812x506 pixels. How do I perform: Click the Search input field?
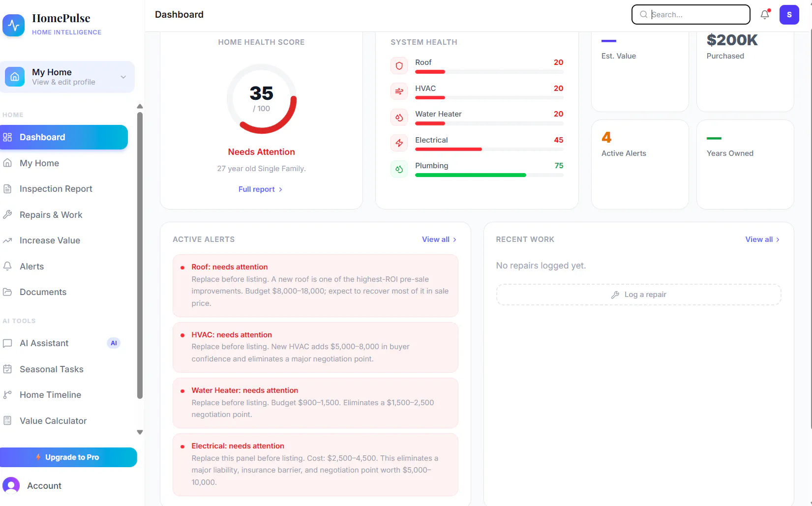pyautogui.click(x=691, y=15)
